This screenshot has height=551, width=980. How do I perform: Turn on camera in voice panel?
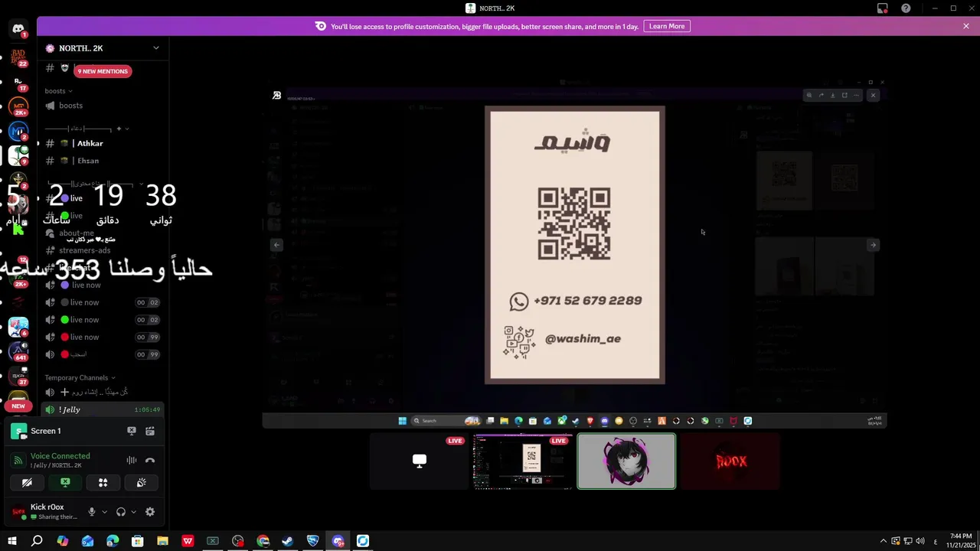coord(27,482)
